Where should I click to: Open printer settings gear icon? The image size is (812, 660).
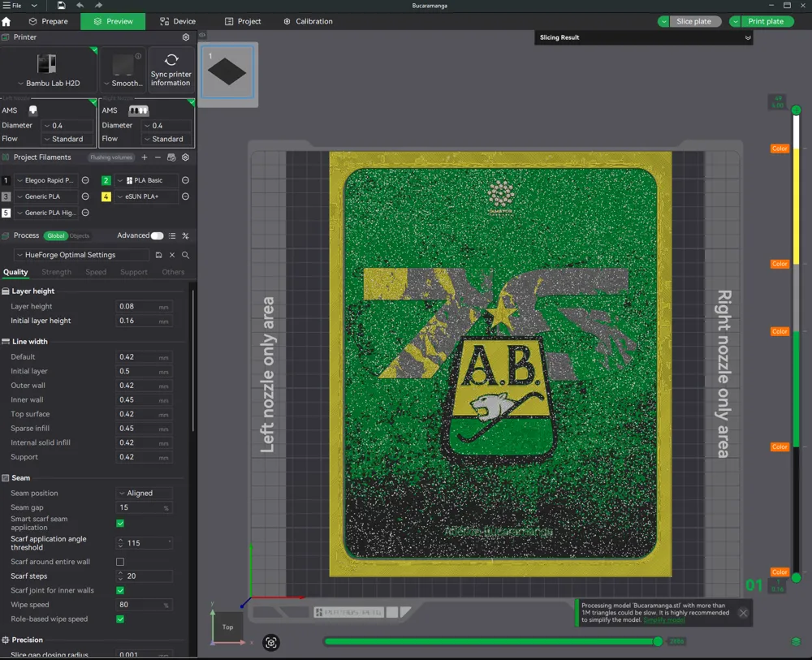[186, 37]
